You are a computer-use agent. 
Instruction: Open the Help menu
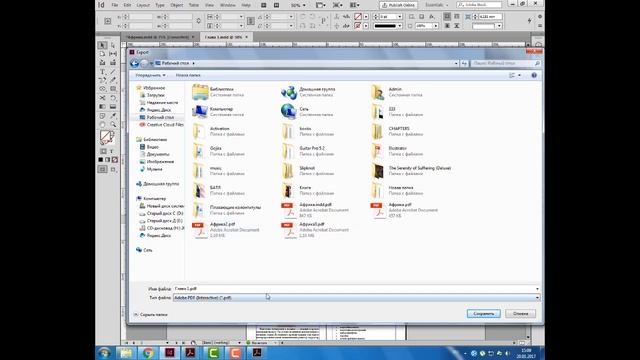(246, 5)
